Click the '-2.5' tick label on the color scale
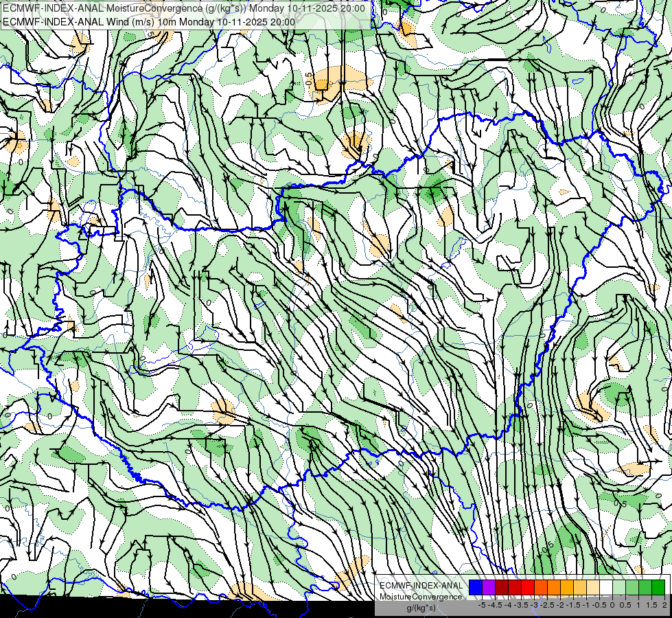Image resolution: width=672 pixels, height=618 pixels. click(x=548, y=605)
